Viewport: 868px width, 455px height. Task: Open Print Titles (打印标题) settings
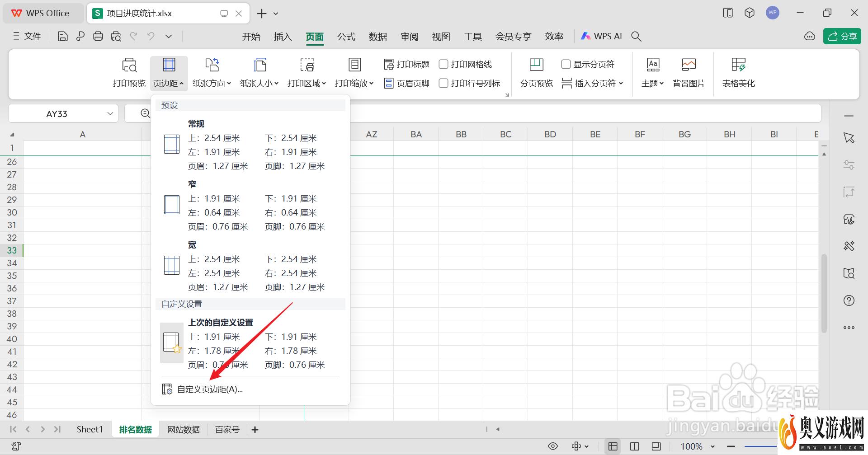point(406,65)
